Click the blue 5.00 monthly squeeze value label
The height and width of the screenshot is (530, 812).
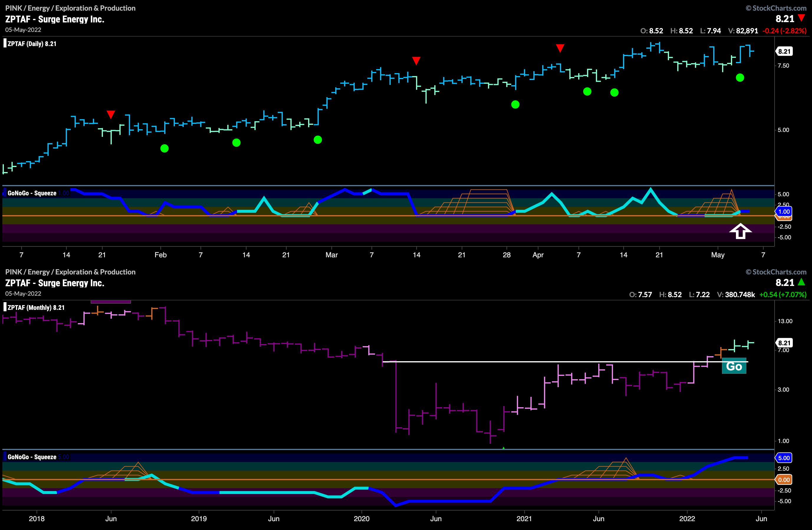pos(784,458)
